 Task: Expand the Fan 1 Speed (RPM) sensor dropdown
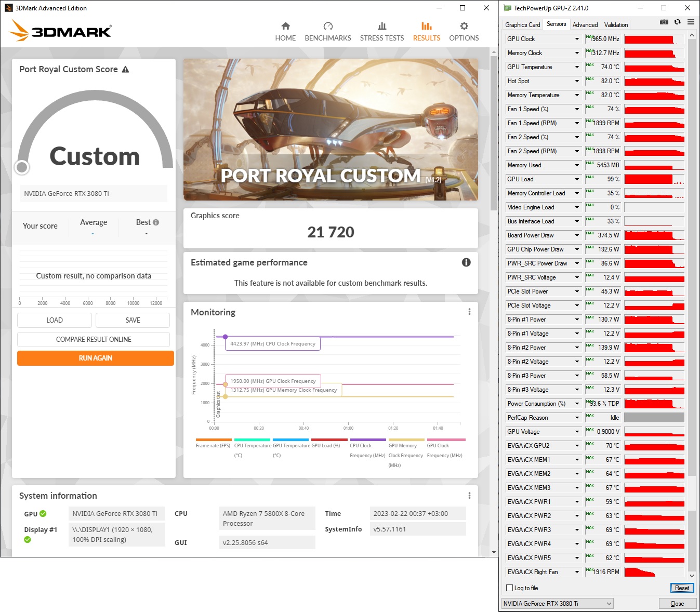pos(577,123)
